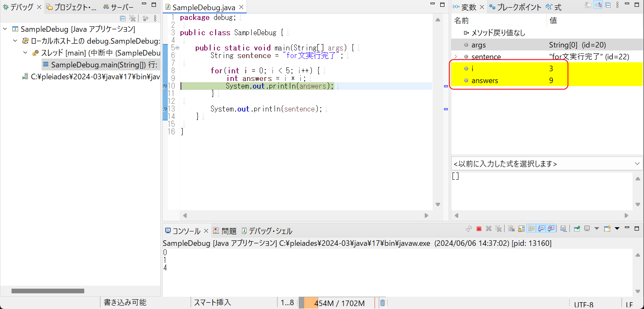Select the javaw.exe process entry
This screenshot has height=309, width=644.
click(x=91, y=77)
